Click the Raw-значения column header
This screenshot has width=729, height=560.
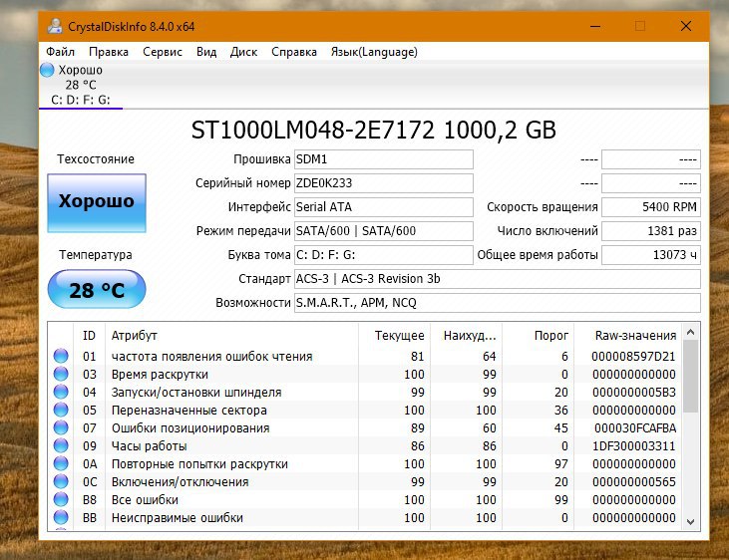628,336
